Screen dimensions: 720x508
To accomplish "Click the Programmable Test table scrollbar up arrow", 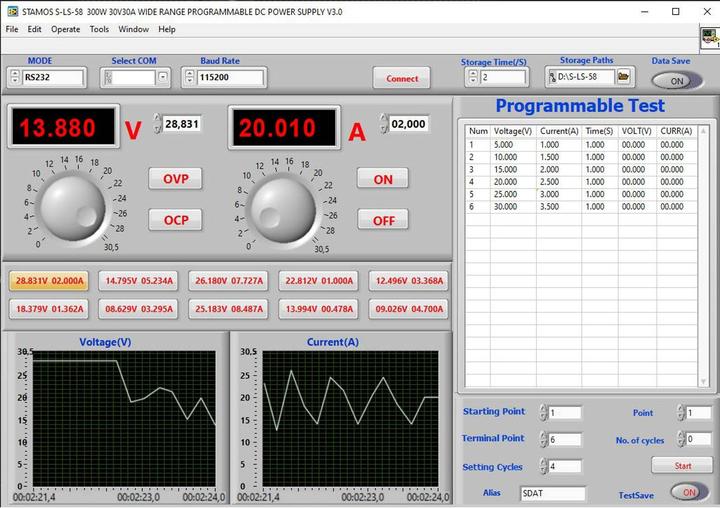I will (703, 131).
